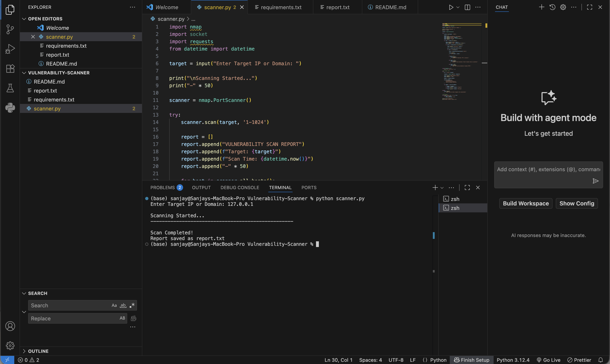The width and height of the screenshot is (610, 364).
Task: Create a new terminal with plus icon
Action: tap(435, 188)
